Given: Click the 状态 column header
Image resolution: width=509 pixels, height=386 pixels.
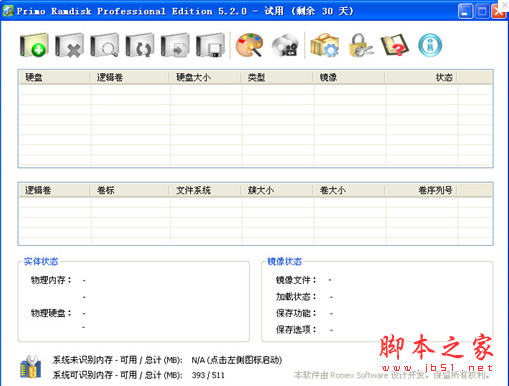Looking at the screenshot, I should (x=421, y=77).
